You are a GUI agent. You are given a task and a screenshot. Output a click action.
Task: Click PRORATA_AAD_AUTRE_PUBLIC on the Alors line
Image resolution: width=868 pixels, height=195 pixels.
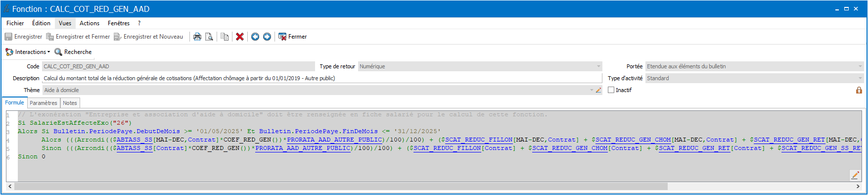tap(334, 140)
